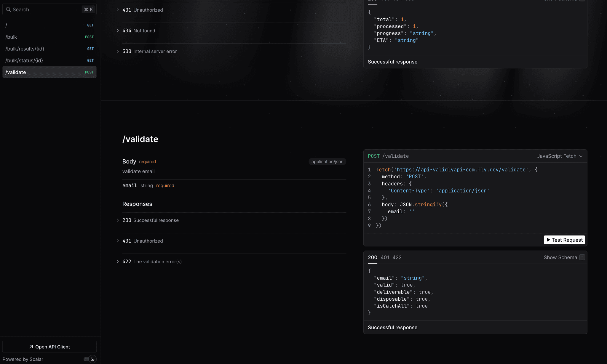Click the magnifier icon in Search

tap(8, 9)
